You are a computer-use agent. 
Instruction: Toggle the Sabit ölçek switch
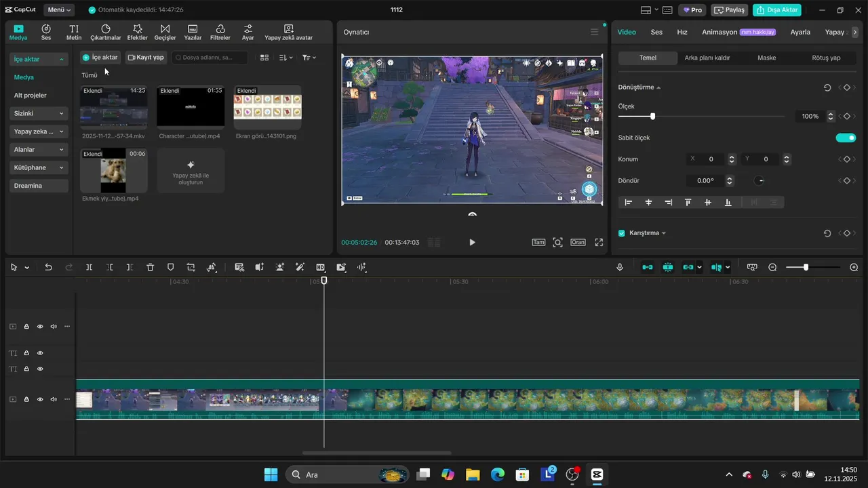pyautogui.click(x=846, y=138)
